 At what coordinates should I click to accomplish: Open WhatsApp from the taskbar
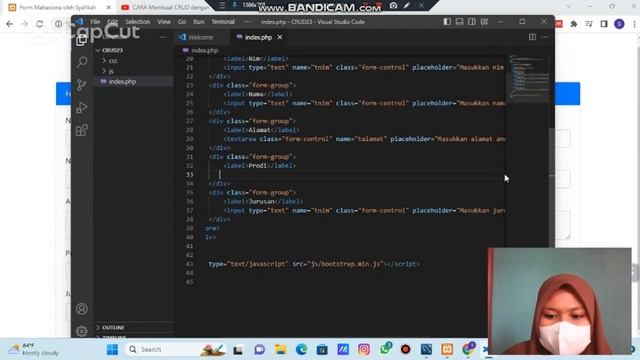point(385,349)
